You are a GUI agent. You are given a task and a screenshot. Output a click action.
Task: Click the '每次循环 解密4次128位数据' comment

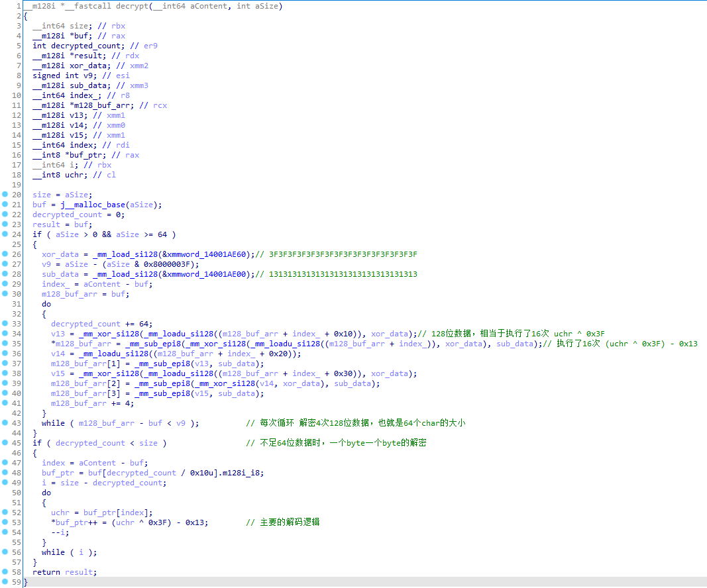point(315,423)
